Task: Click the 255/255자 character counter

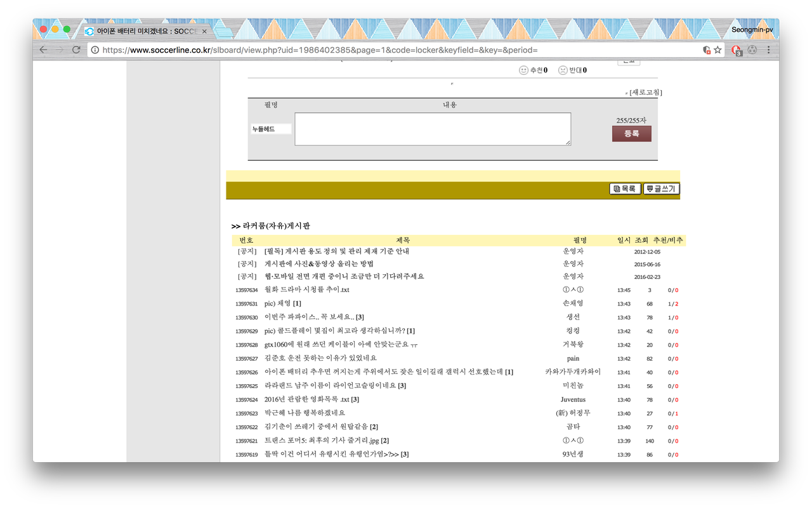Action: pyautogui.click(x=631, y=120)
